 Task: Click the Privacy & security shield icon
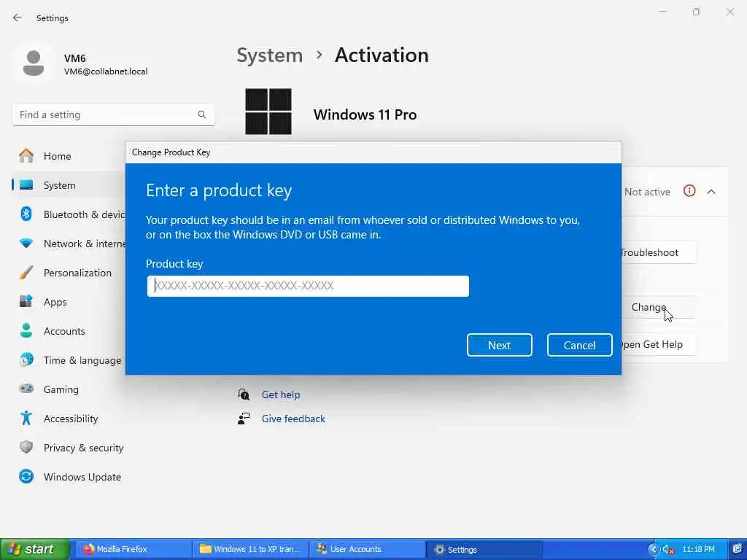(x=26, y=447)
